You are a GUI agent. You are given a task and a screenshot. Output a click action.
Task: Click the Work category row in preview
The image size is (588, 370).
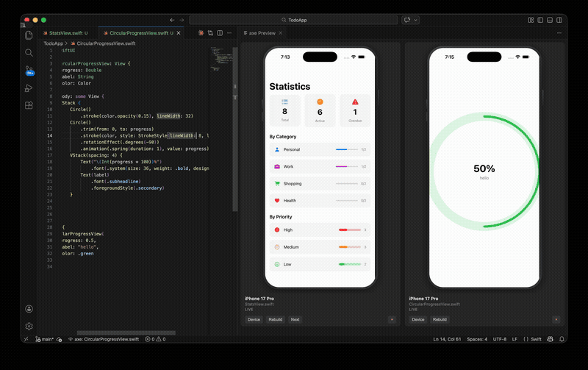(320, 166)
